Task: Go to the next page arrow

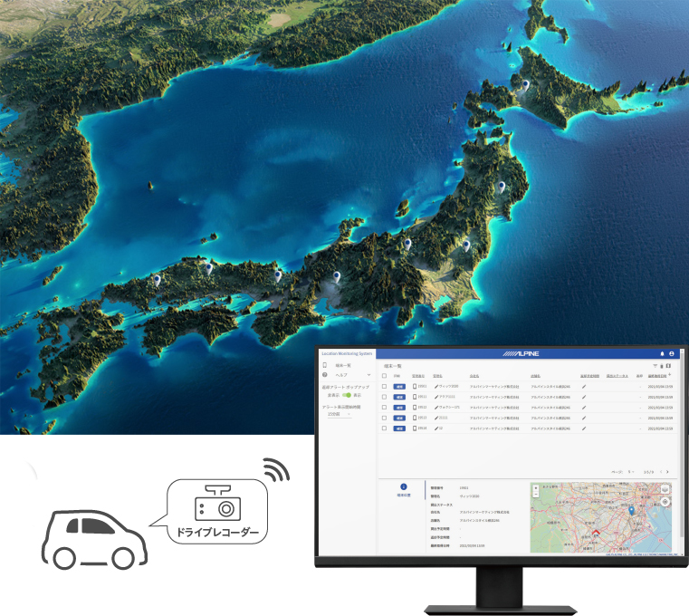Action: pyautogui.click(x=667, y=472)
